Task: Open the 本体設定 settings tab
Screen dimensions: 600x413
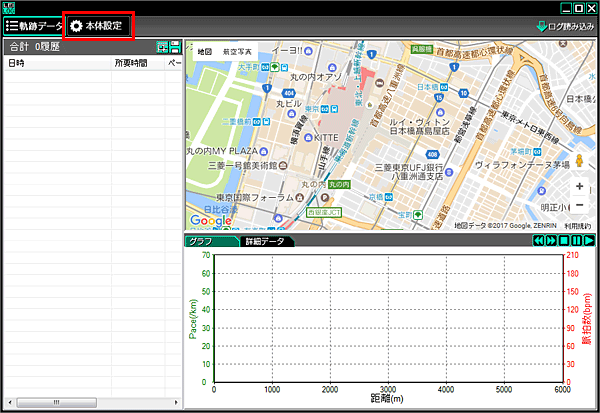Action: tap(98, 26)
